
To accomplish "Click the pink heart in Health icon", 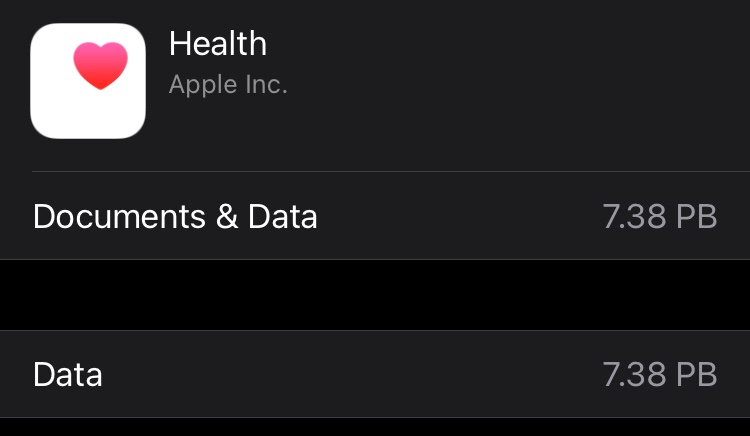I will click(100, 65).
